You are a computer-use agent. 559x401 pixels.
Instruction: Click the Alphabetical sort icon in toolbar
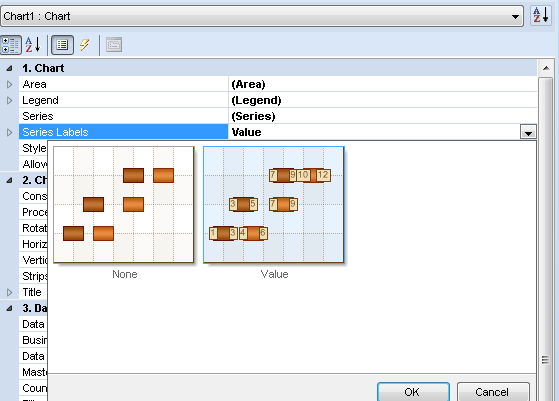(x=33, y=45)
